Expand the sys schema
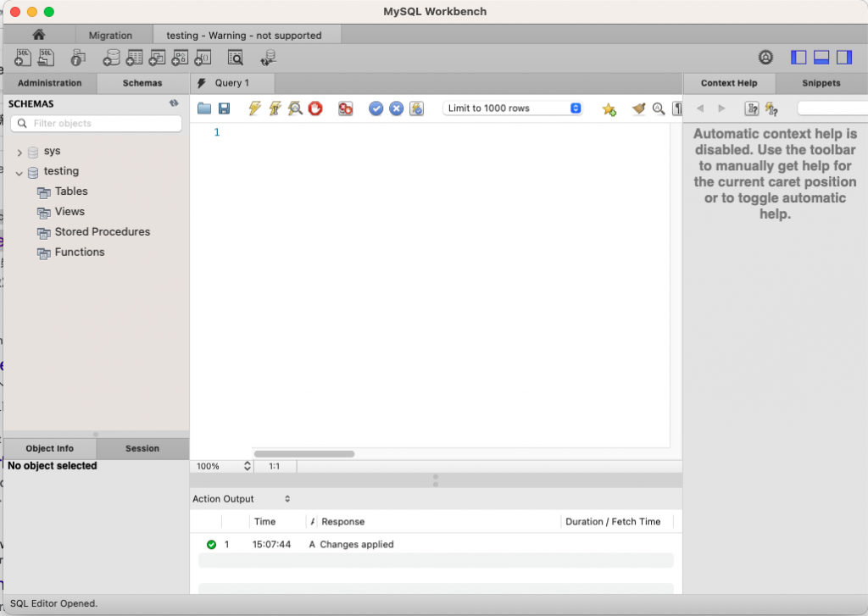868x616 pixels. (x=19, y=153)
